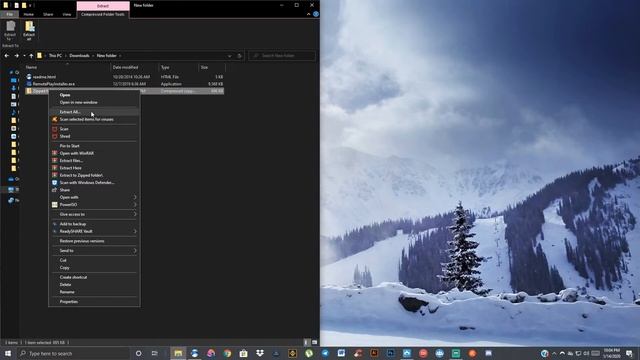Click the Search New folder field
This screenshot has height=360, width=640.
coord(282,56)
